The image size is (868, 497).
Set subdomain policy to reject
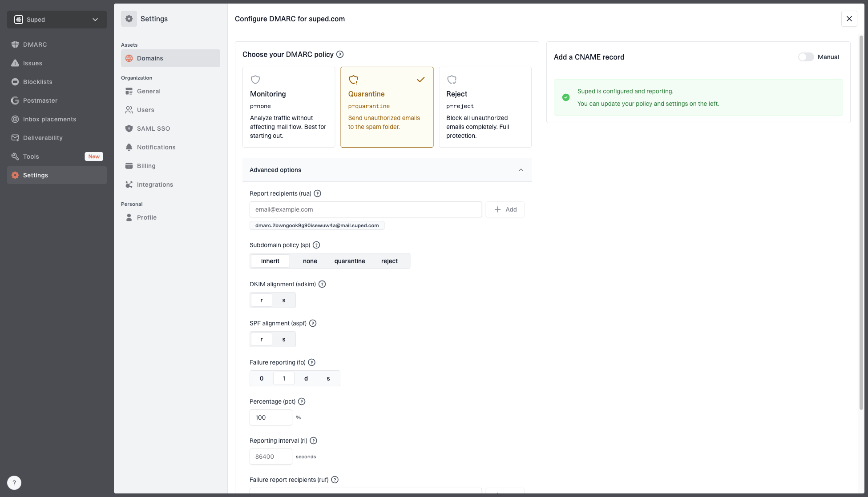pyautogui.click(x=389, y=261)
